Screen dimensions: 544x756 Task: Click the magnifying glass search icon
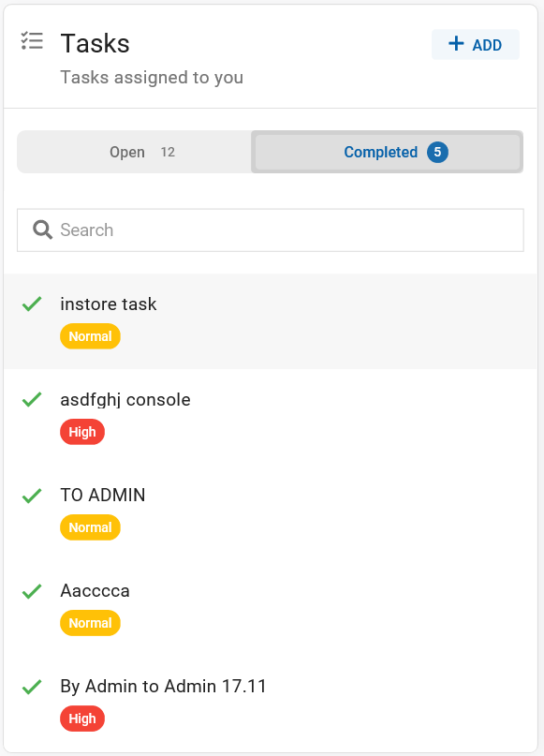(42, 230)
